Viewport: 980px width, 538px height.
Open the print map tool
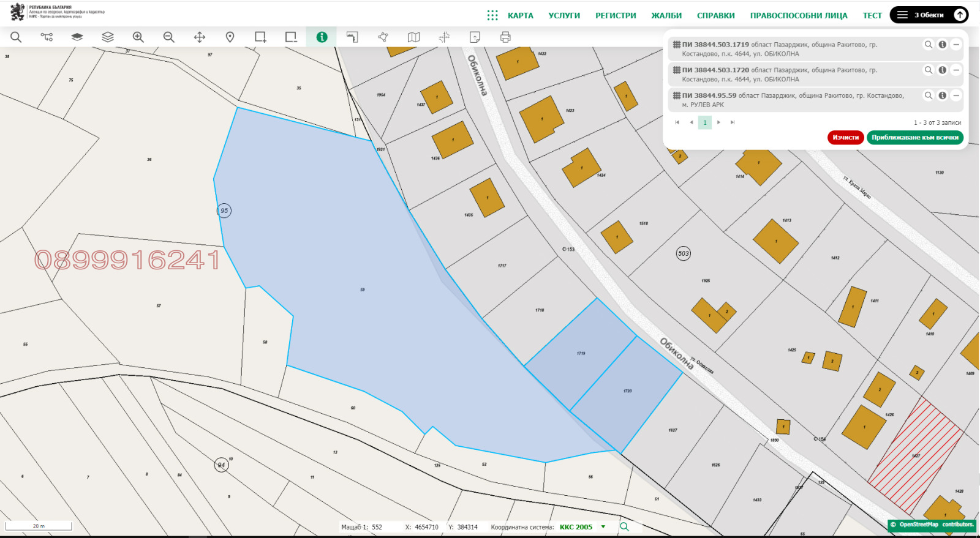coord(505,37)
